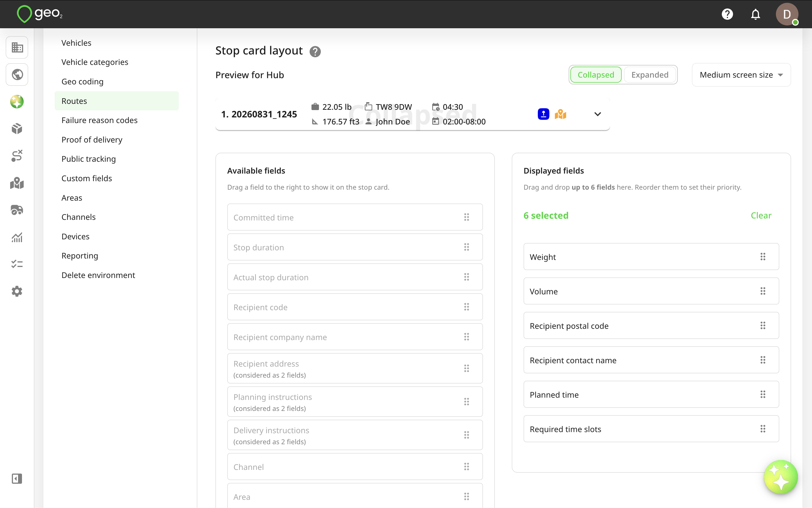Open Medium screen size dropdown
This screenshot has height=508, width=812.
(x=741, y=75)
